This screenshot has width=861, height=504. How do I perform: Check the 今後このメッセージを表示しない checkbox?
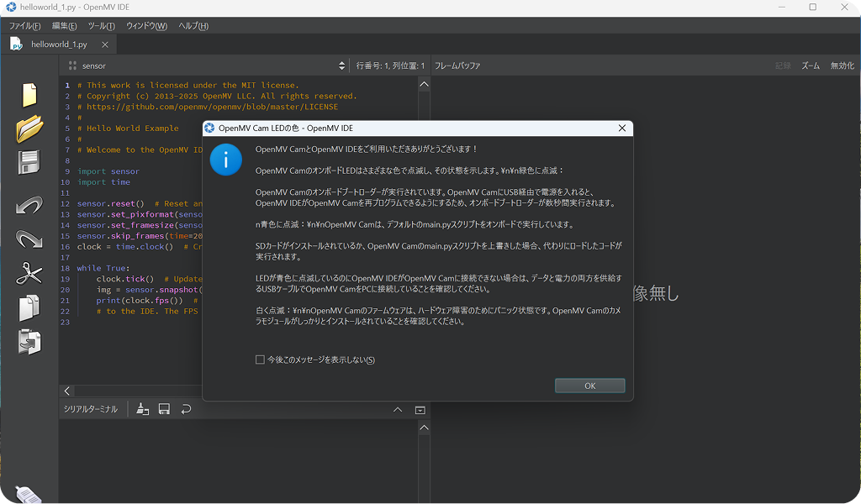(x=261, y=360)
